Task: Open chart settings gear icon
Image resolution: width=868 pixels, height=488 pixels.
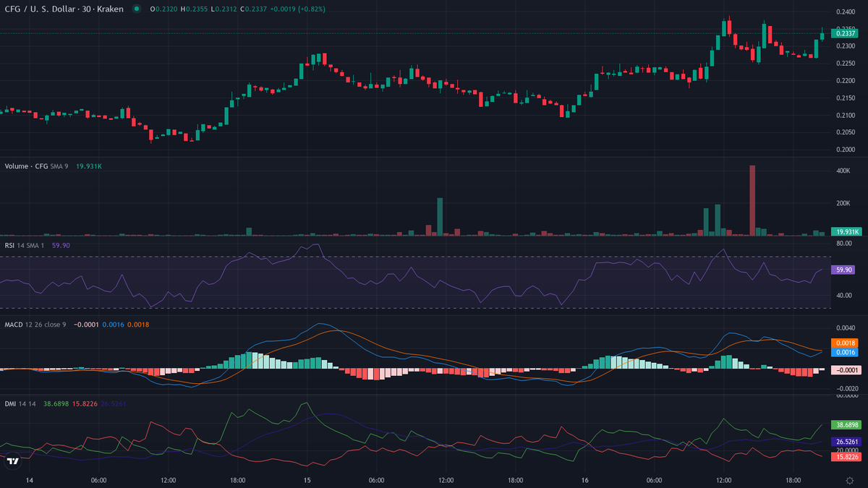Action: [x=849, y=480]
